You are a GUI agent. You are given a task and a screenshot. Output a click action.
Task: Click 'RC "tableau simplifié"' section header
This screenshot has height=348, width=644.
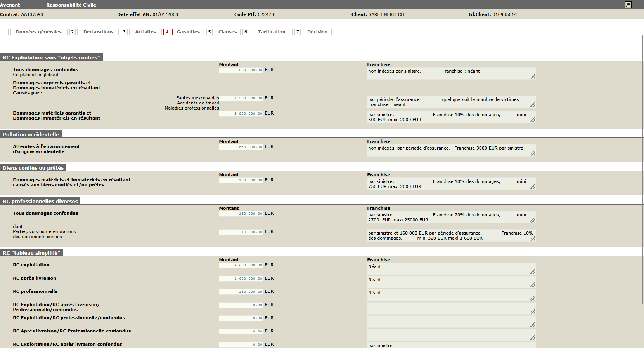click(x=31, y=253)
